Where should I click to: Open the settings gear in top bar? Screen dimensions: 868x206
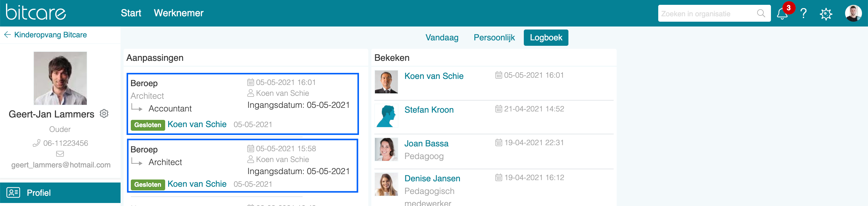pyautogui.click(x=826, y=14)
